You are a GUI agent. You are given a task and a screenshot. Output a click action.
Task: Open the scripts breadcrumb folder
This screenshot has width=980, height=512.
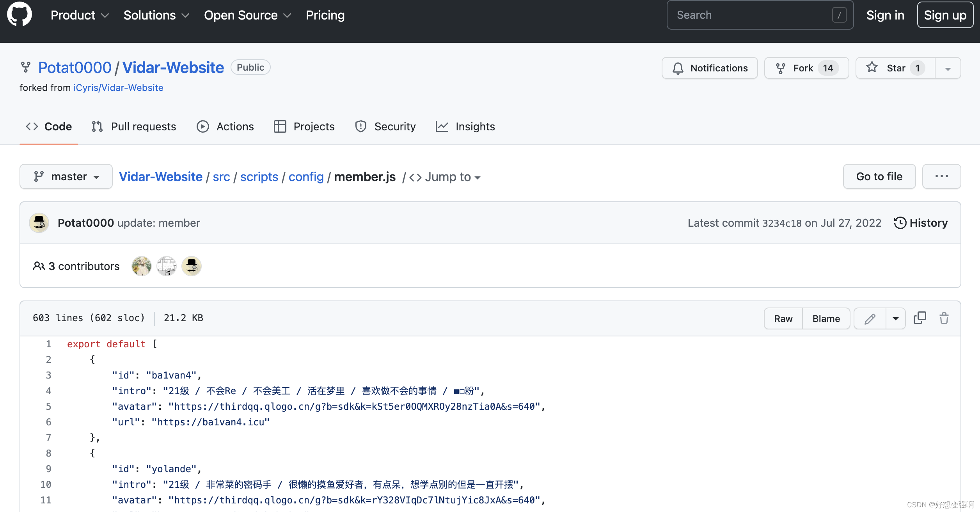259,177
